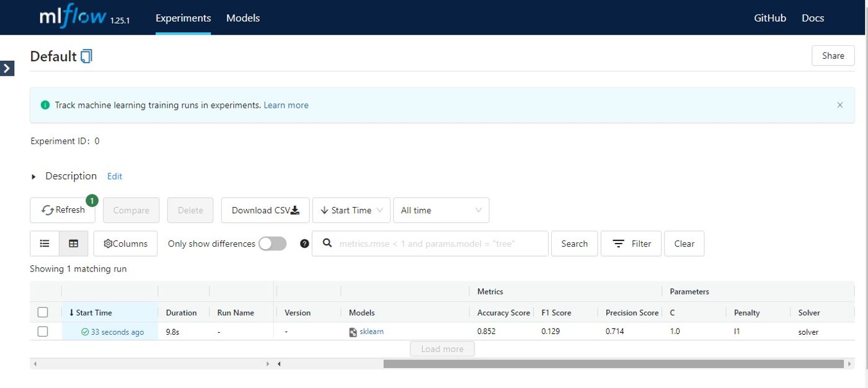Open the All time range dropdown
Image resolution: width=868 pixels, height=388 pixels.
441,210
